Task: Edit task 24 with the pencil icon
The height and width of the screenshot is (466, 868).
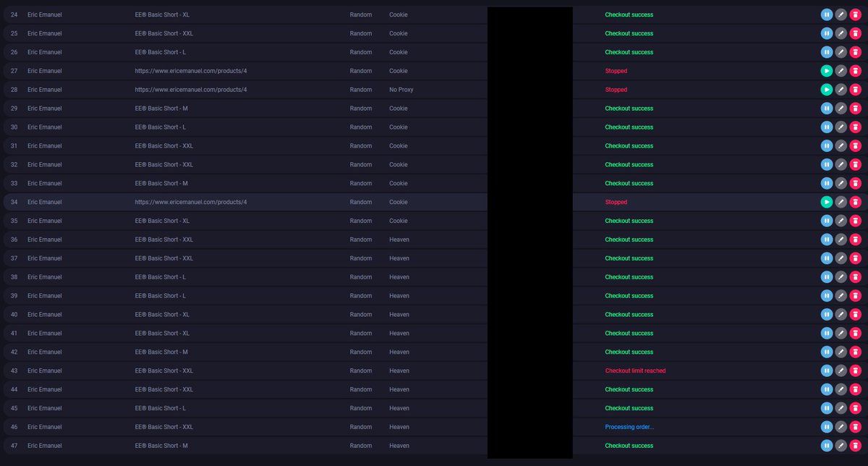Action: (x=841, y=14)
